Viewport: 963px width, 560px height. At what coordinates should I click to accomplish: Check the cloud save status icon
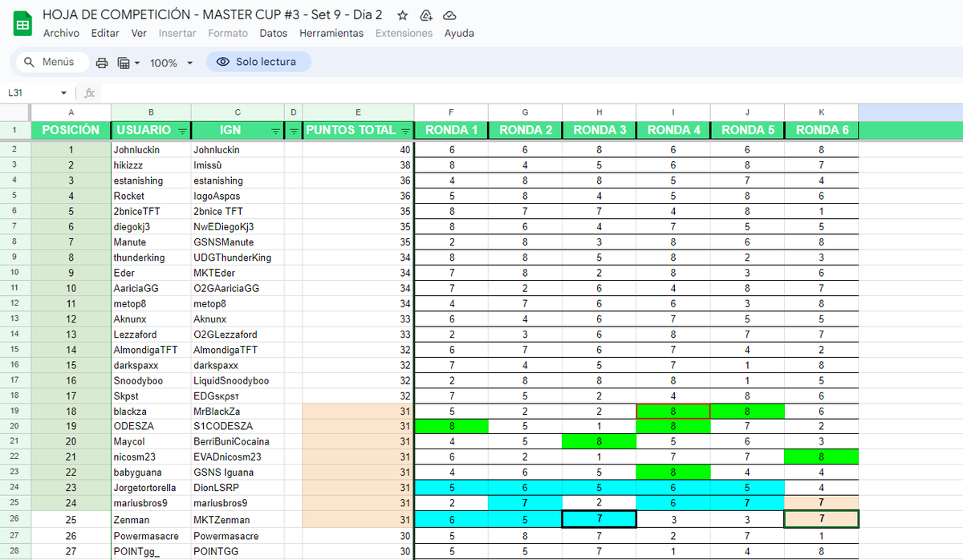(x=450, y=15)
